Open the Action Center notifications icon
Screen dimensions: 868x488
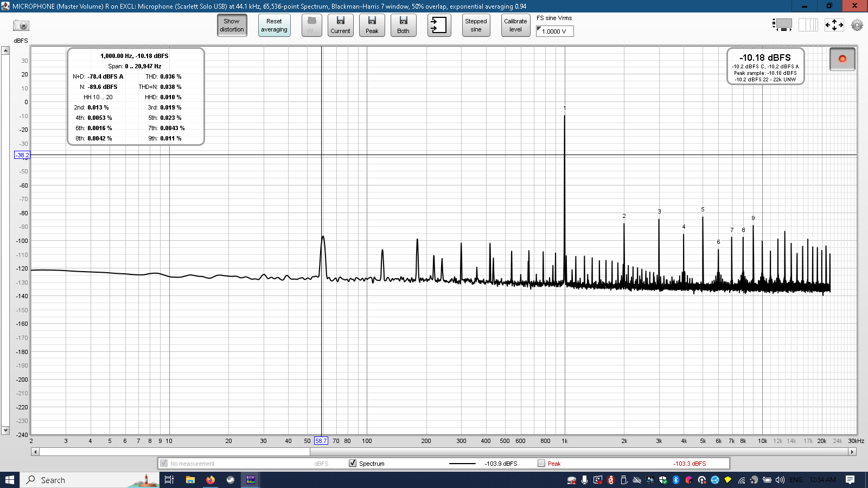coord(850,480)
